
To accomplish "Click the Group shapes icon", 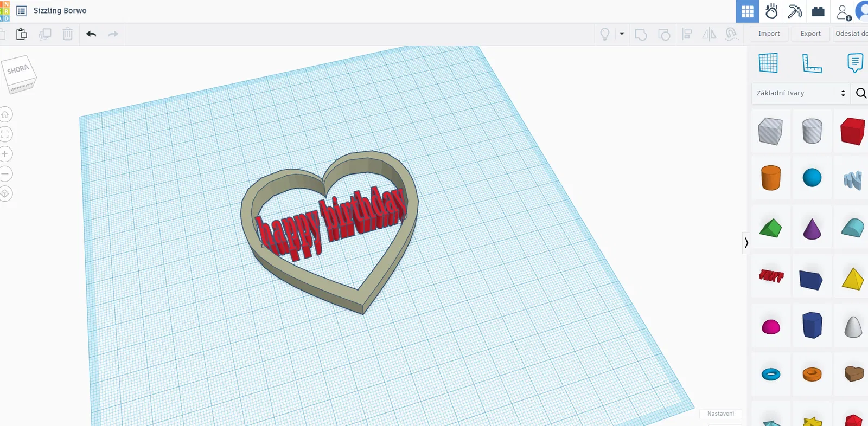I will pyautogui.click(x=641, y=35).
